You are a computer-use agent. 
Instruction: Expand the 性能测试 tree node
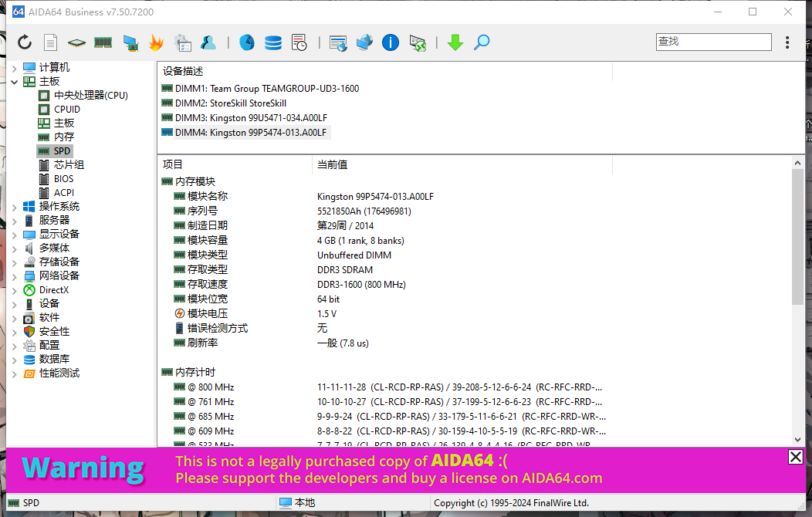14,373
